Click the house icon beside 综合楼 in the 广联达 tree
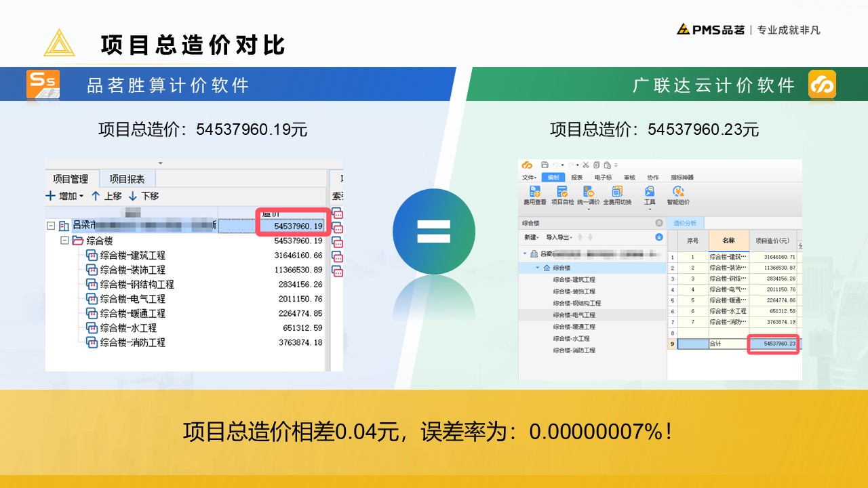Screen dimensions: 868x488 [x=547, y=268]
